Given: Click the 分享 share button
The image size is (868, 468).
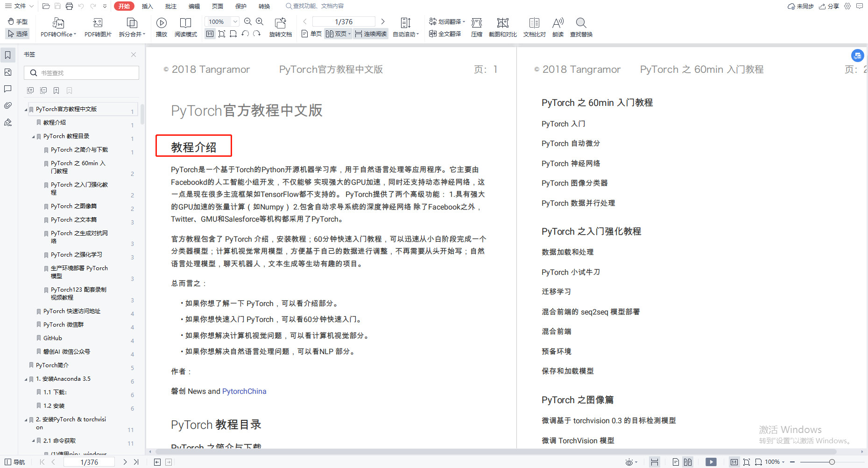Looking at the screenshot, I should (x=829, y=6).
